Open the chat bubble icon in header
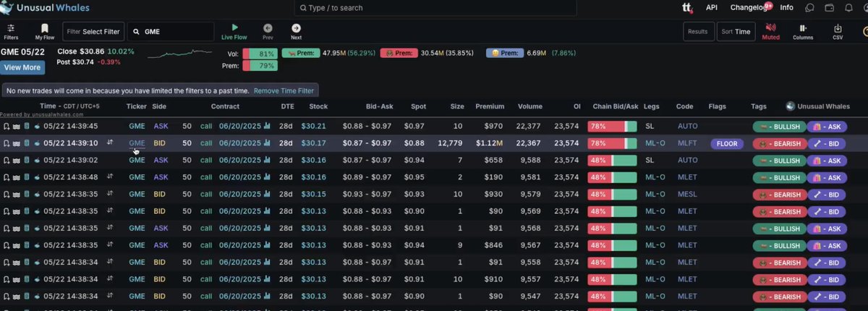This screenshot has width=868, height=311. [x=810, y=8]
